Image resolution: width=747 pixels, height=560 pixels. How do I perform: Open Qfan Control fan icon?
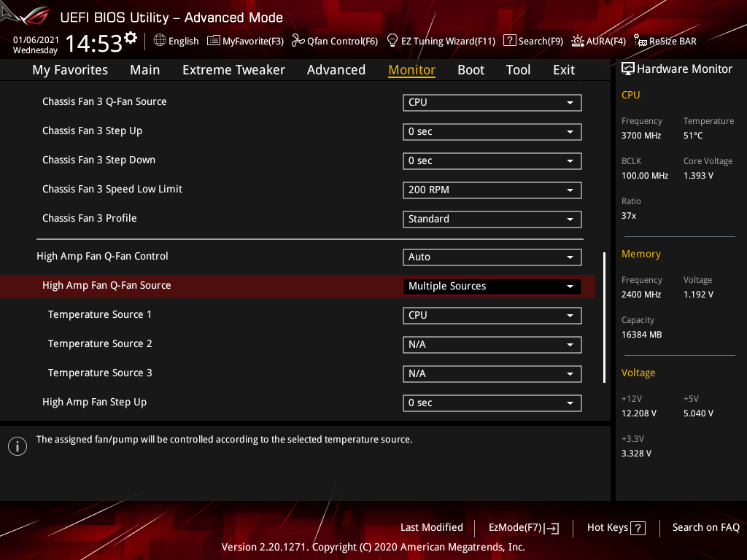(298, 41)
